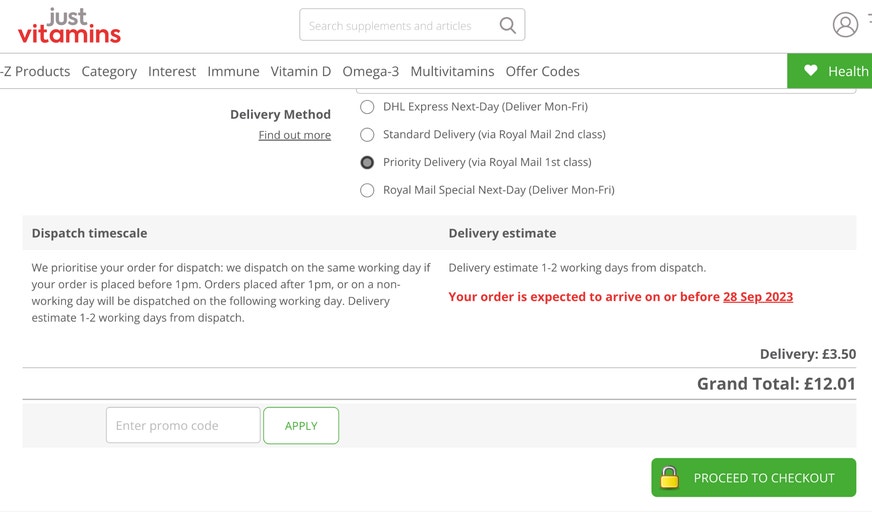Screen dimensions: 872x512
Task: Go to Immune section
Action: (233, 71)
